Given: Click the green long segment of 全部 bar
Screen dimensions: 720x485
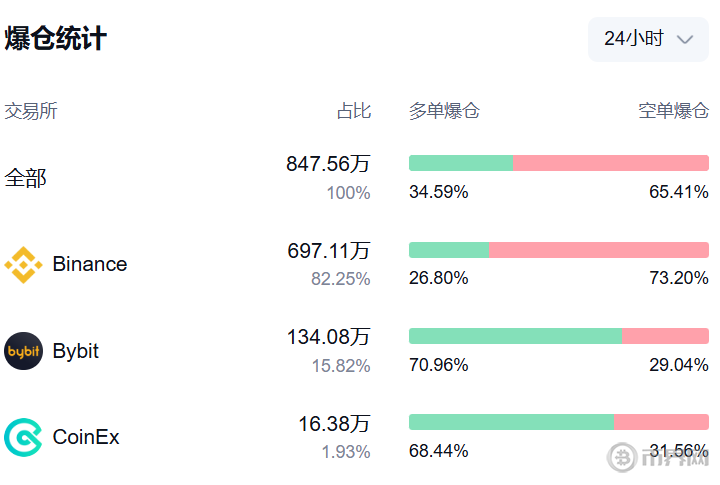Looking at the screenshot, I should (461, 163).
